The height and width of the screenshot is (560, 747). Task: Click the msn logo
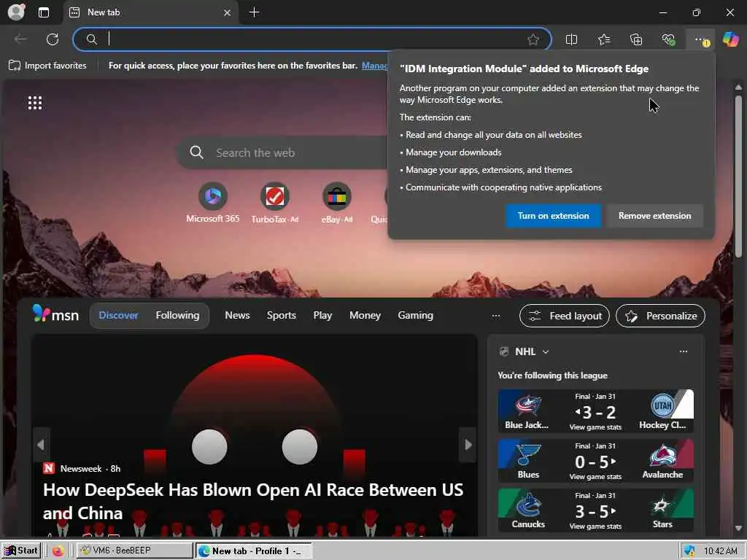coord(55,315)
